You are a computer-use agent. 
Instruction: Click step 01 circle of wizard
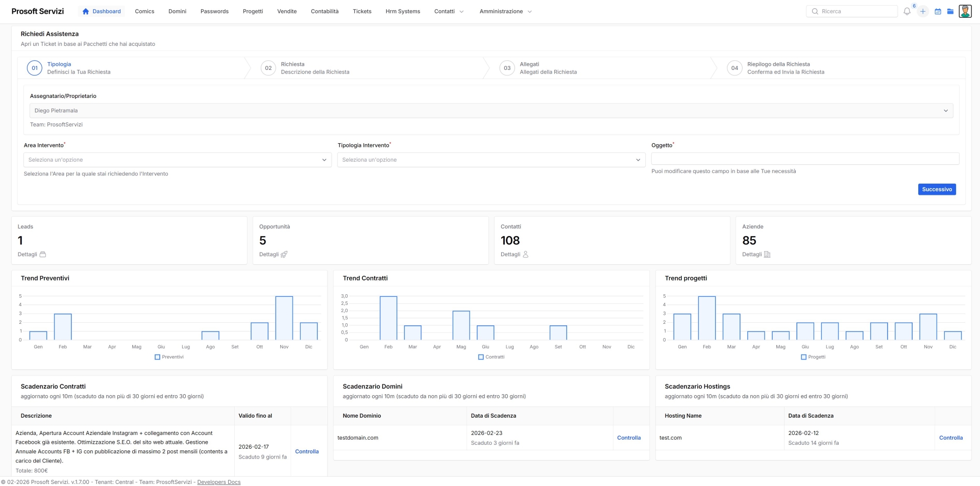pos(35,68)
